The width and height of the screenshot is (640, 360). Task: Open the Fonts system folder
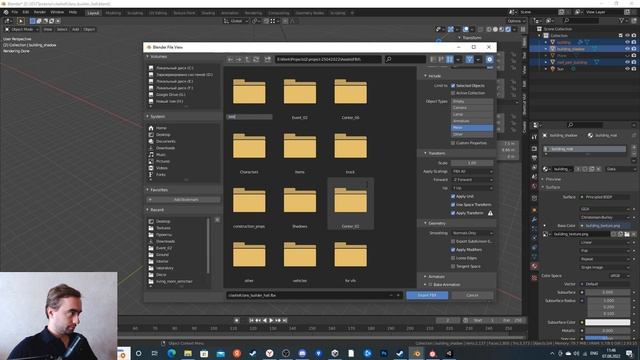point(160,174)
